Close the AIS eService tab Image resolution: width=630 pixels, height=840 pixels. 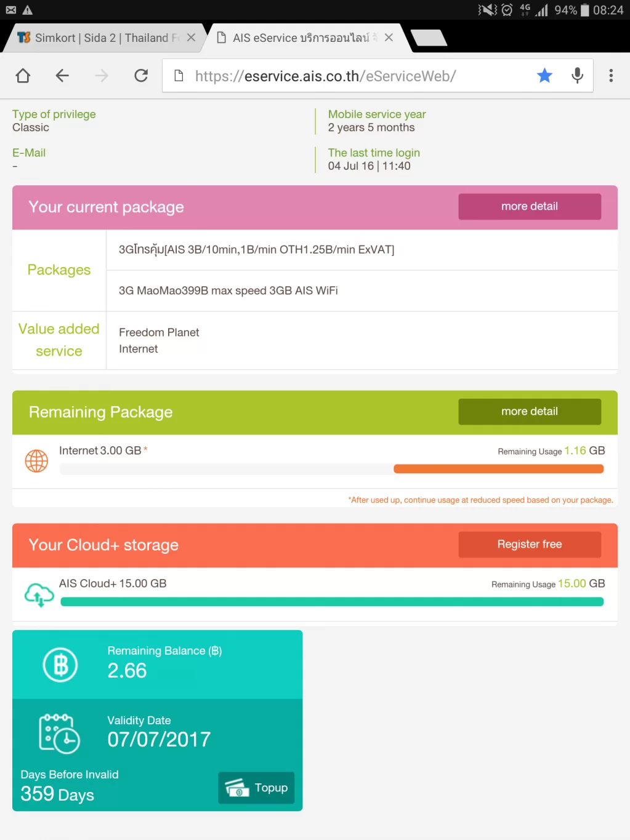tap(389, 38)
